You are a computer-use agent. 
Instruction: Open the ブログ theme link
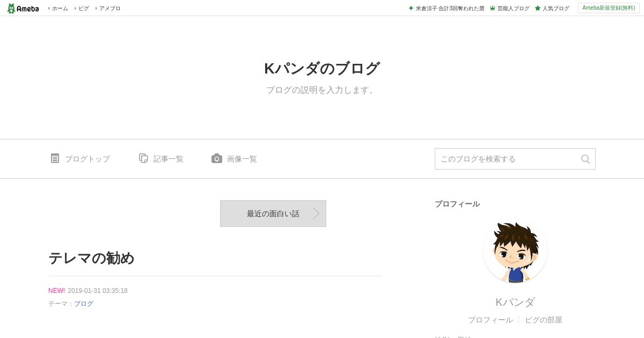pos(84,304)
